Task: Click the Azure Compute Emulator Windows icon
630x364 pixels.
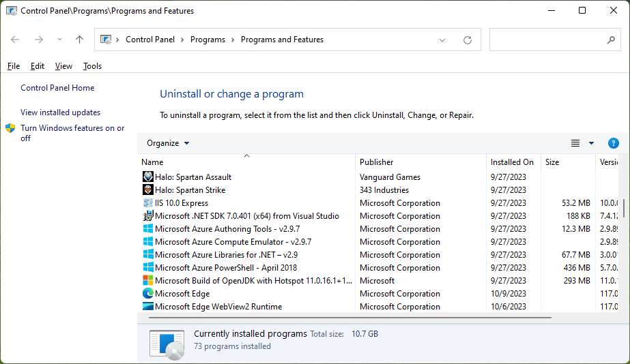Action: tap(148, 241)
